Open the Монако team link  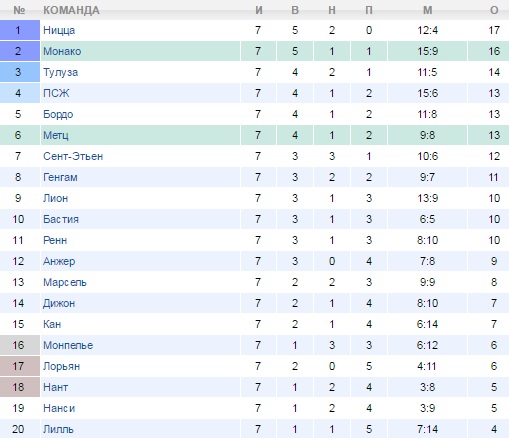pyautogui.click(x=62, y=51)
